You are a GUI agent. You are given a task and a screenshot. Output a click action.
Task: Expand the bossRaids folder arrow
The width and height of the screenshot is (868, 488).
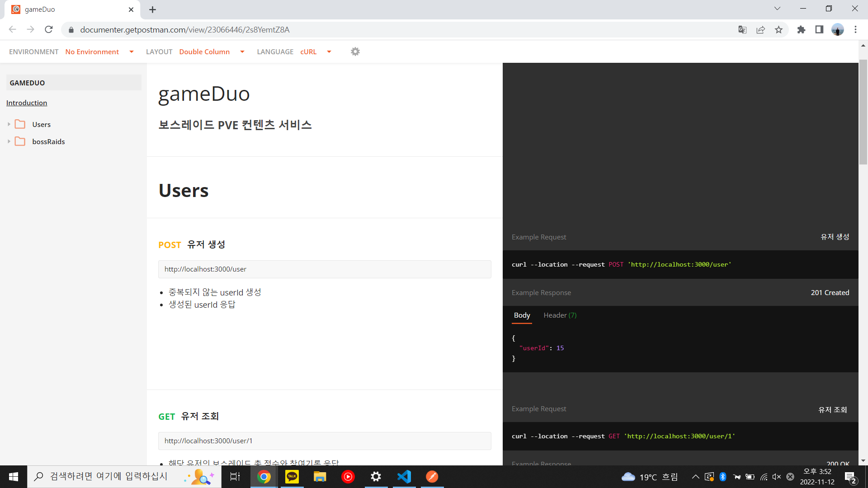[x=9, y=141]
